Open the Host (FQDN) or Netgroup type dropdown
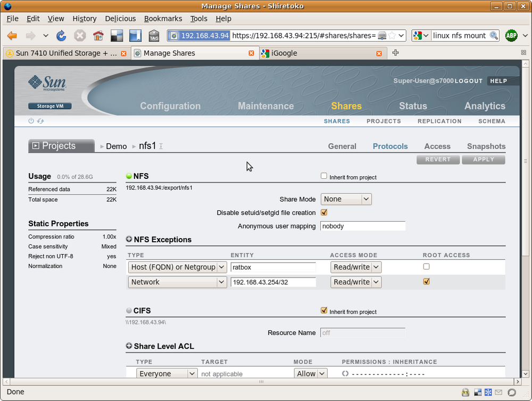The image size is (532, 401). click(x=177, y=267)
